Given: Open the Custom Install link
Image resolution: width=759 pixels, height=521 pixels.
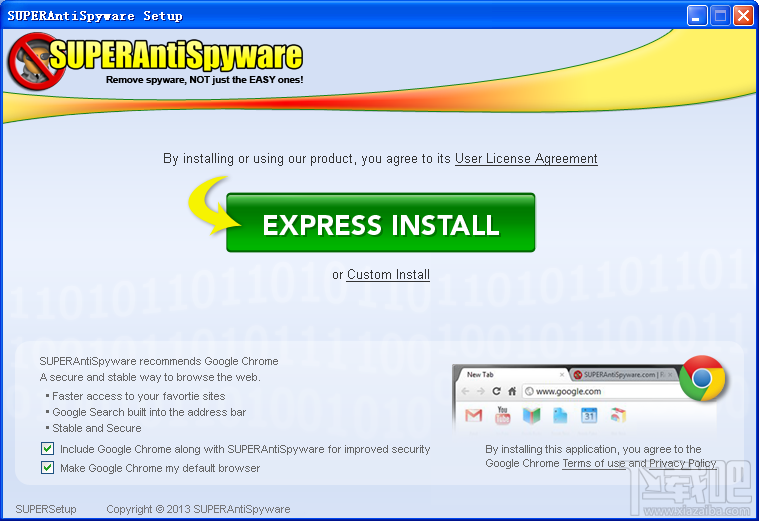Looking at the screenshot, I should click(388, 275).
